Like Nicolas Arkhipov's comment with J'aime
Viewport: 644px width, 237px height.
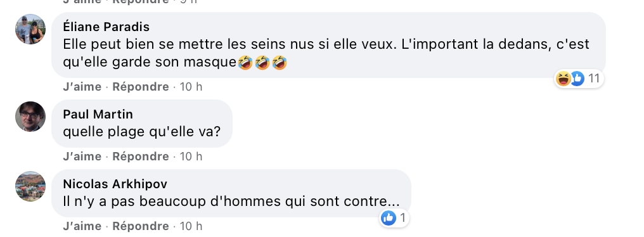82,226
